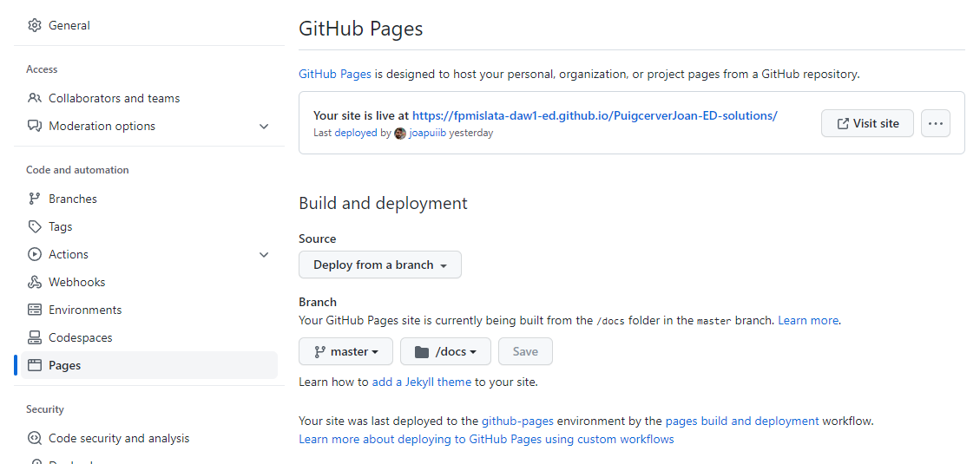This screenshot has height=464, width=980.
Task: Open the three-dots menu beside Visit site
Action: (936, 124)
